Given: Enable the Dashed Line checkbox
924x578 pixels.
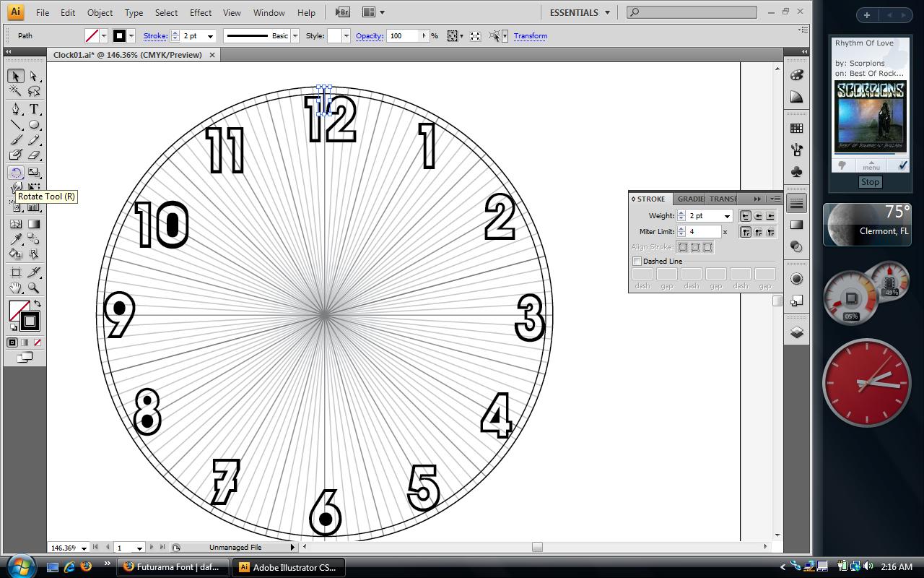Looking at the screenshot, I should coord(638,261).
